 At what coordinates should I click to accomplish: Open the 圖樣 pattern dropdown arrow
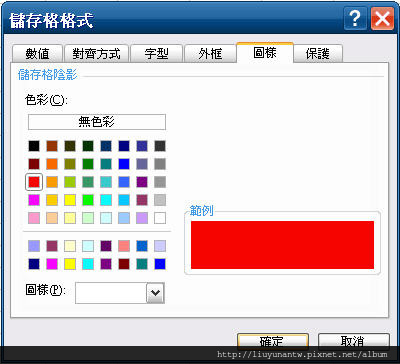(x=155, y=293)
